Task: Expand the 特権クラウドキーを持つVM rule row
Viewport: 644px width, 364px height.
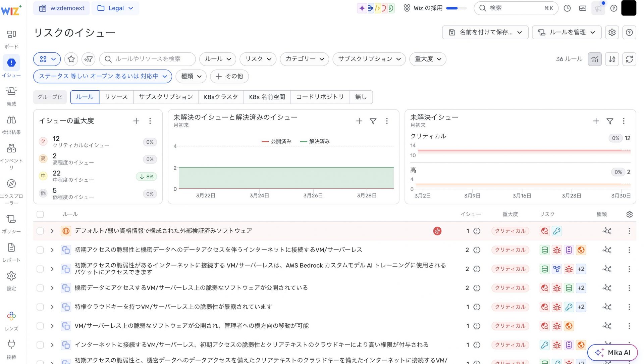Action: coord(52,307)
